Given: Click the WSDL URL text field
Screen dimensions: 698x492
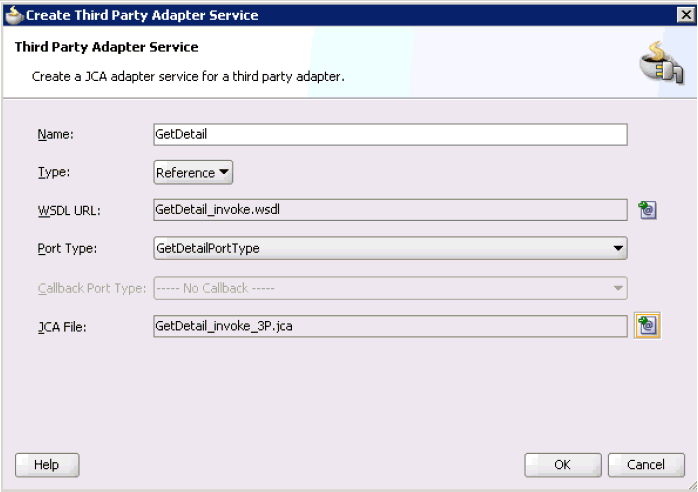Looking at the screenshot, I should [x=390, y=210].
